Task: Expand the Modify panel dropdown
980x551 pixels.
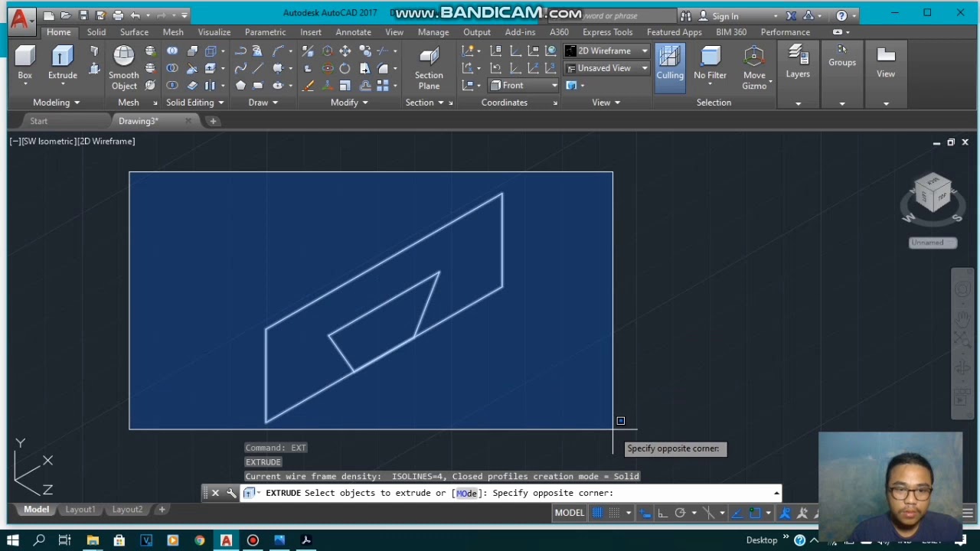Action: point(348,103)
